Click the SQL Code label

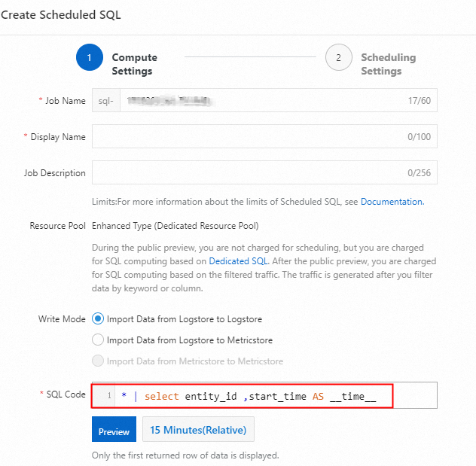(x=66, y=394)
